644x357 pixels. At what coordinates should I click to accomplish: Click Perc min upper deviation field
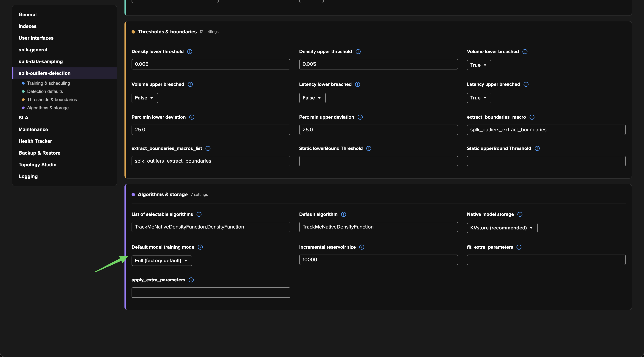click(x=378, y=130)
